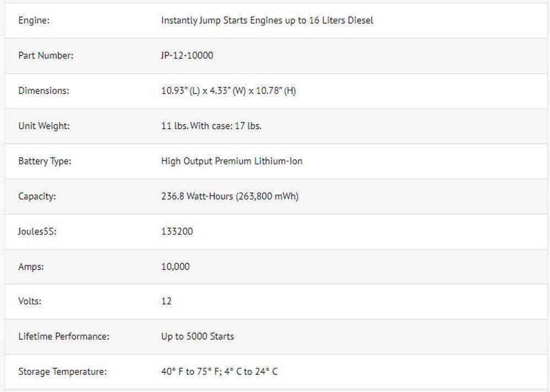The image size is (550, 392).
Task: Select the "11 lbs. With case: 17 lbs." text
Action: [x=211, y=126]
